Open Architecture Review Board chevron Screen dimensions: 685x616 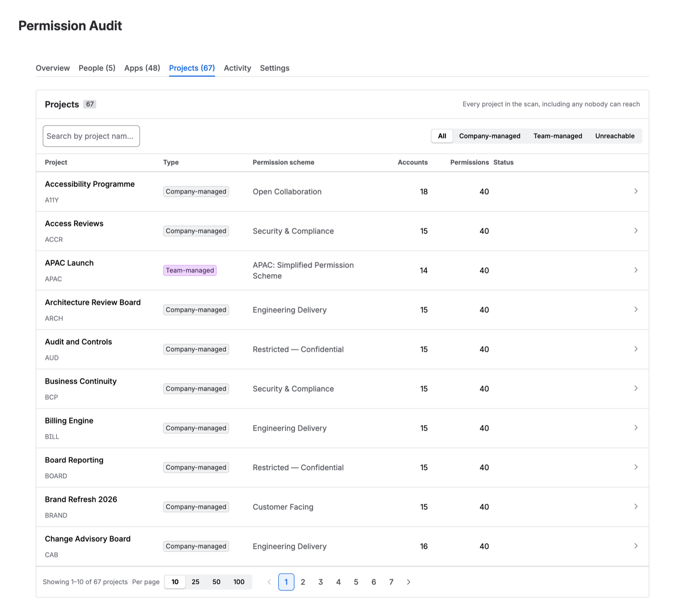(x=636, y=309)
